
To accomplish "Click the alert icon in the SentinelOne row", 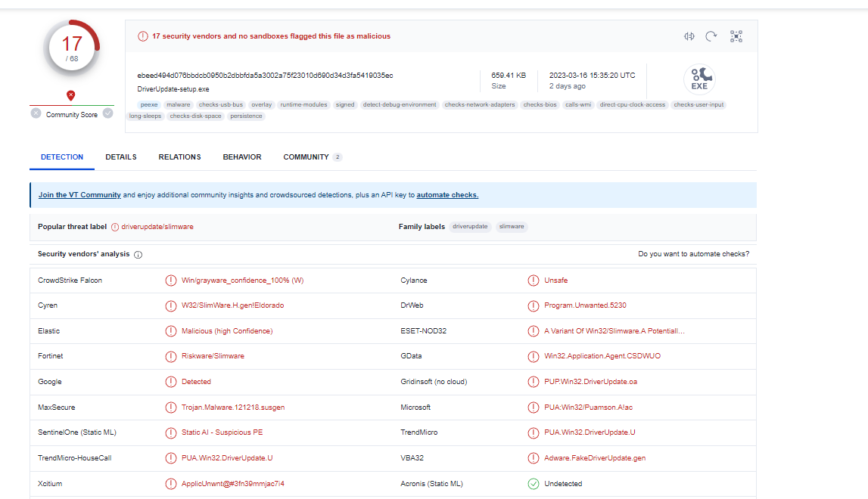I will click(x=171, y=433).
